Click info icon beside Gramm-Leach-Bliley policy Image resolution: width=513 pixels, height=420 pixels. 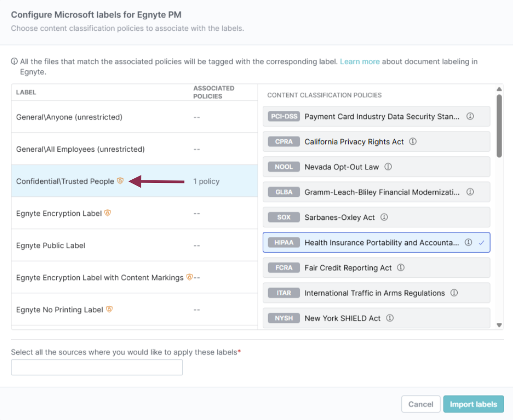coord(470,192)
